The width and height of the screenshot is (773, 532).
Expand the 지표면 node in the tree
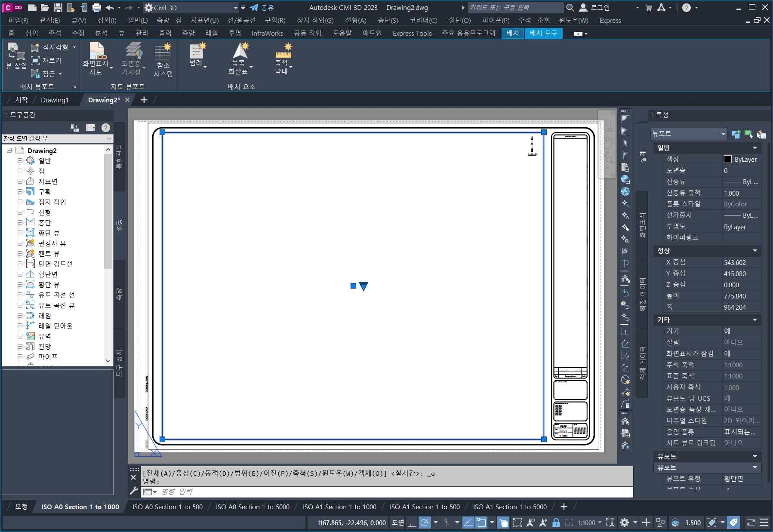click(20, 181)
